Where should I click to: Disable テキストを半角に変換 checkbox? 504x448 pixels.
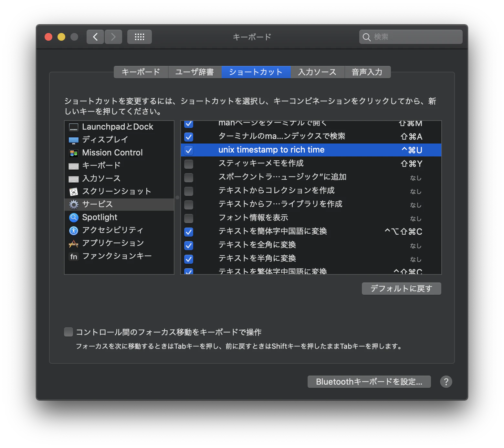click(189, 259)
